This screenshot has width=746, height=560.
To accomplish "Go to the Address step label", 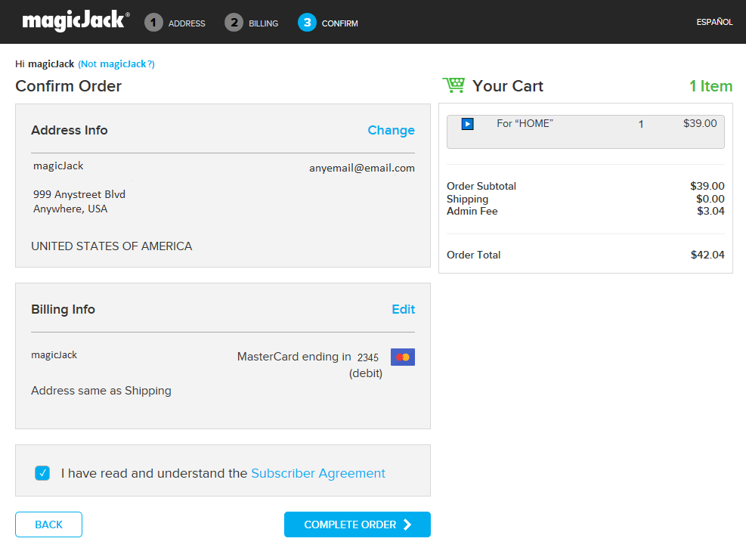I will pyautogui.click(x=187, y=23).
